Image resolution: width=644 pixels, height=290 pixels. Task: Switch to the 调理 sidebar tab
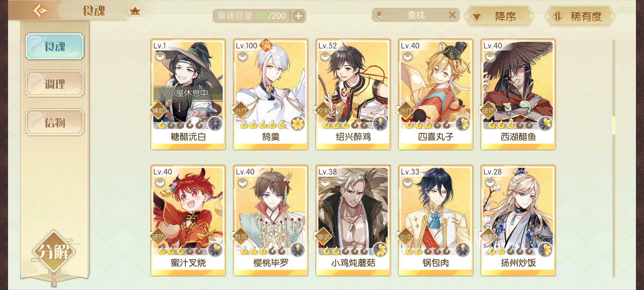click(55, 84)
